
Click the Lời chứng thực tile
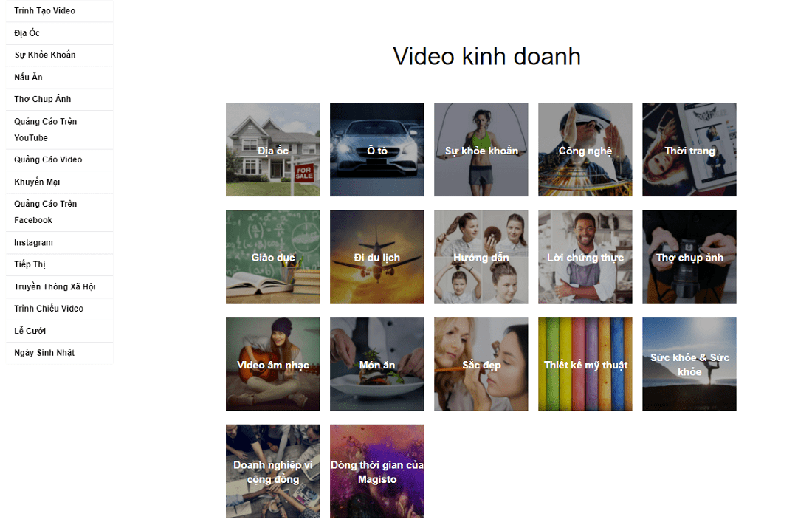click(x=585, y=257)
